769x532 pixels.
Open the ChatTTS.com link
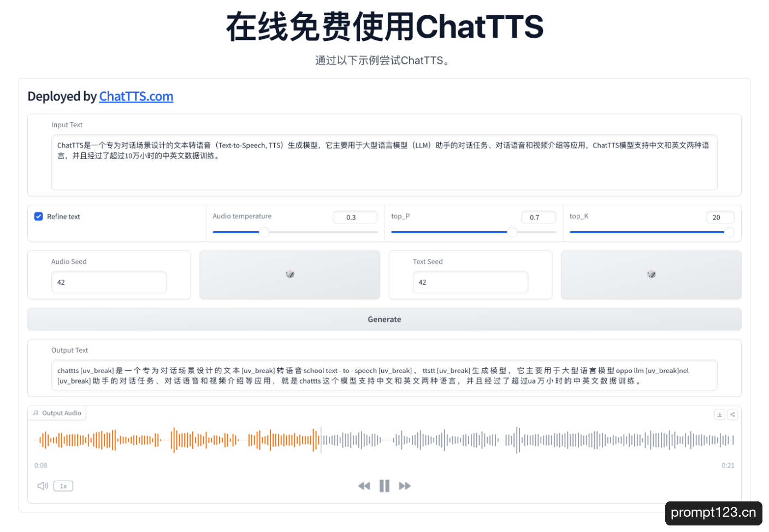[x=136, y=96]
